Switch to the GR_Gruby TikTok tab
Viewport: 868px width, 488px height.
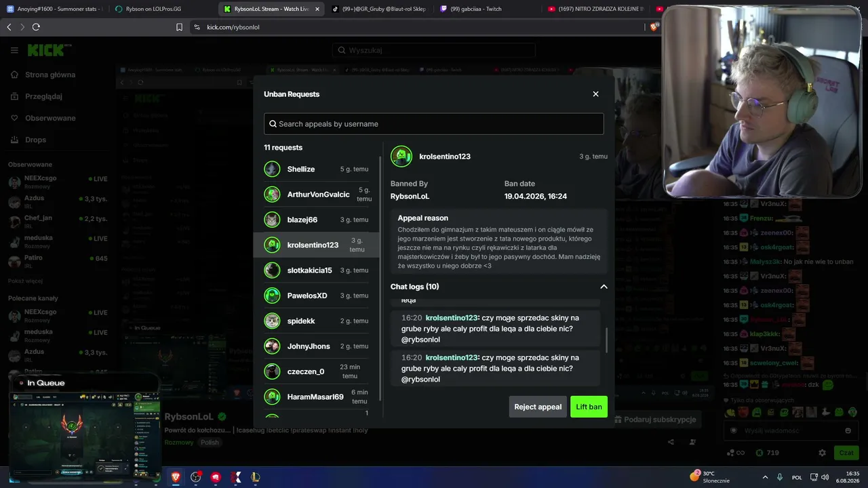pyautogui.click(x=378, y=9)
